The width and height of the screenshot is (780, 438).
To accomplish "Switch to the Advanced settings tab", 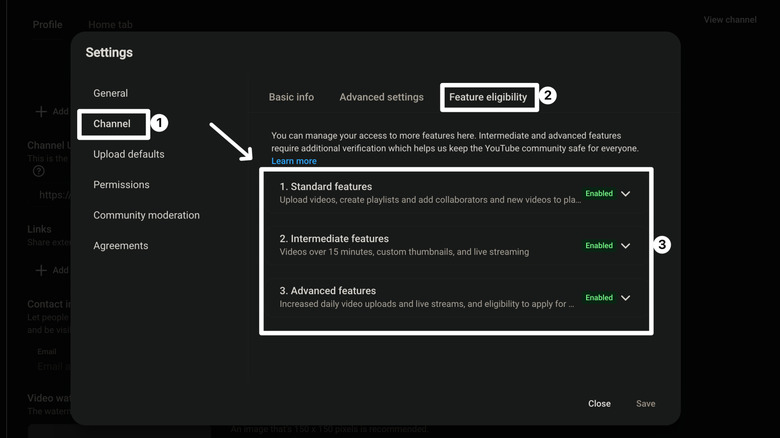I will 382,97.
